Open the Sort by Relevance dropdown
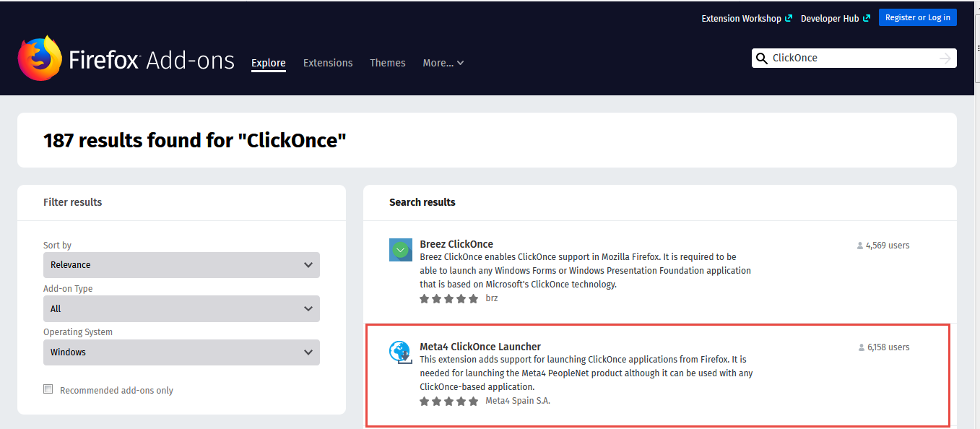 (181, 265)
